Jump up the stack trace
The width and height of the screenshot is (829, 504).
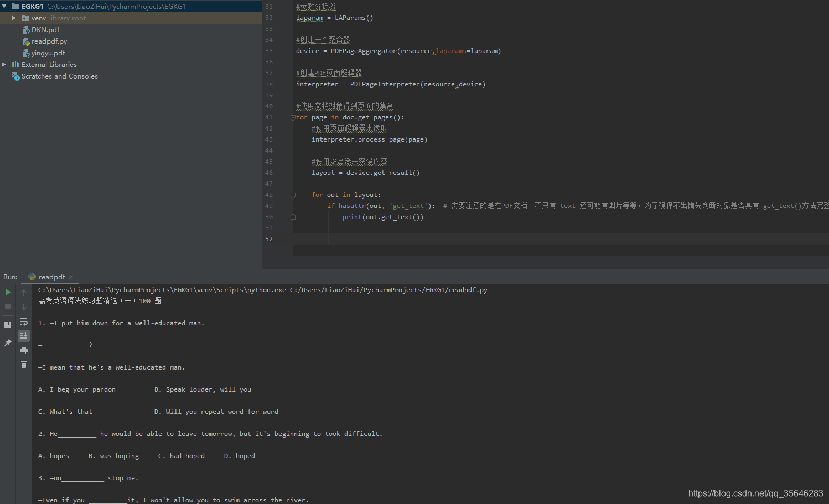click(24, 292)
